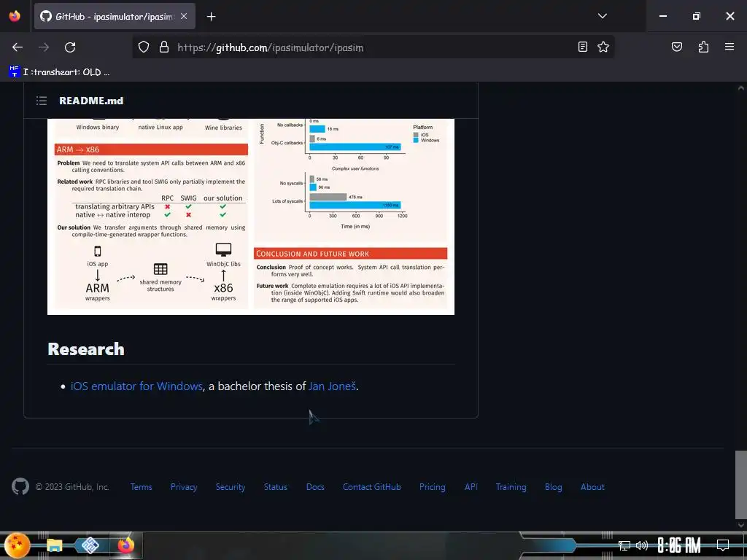Open File Explorer from the taskbar

54,545
